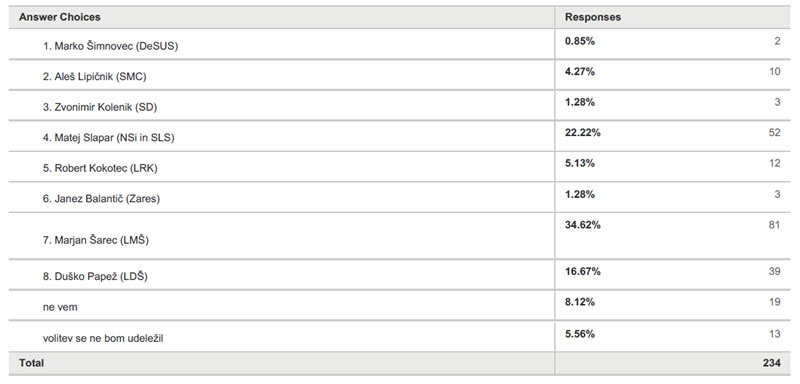
Task: Click the total count 234
Action: (x=772, y=363)
